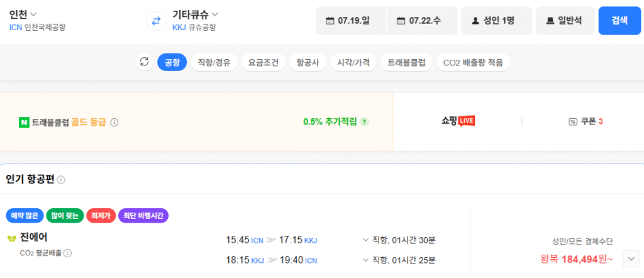
Task: Click the blue 검색 button
Action: click(619, 21)
